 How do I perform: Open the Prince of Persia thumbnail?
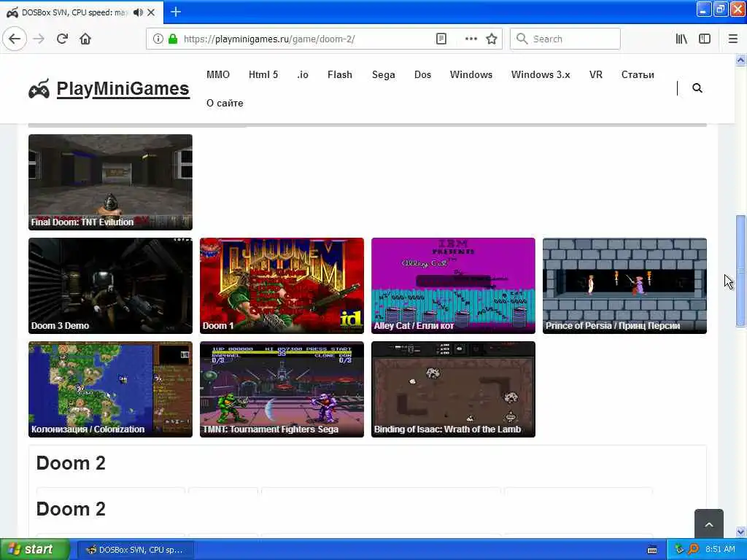click(625, 286)
